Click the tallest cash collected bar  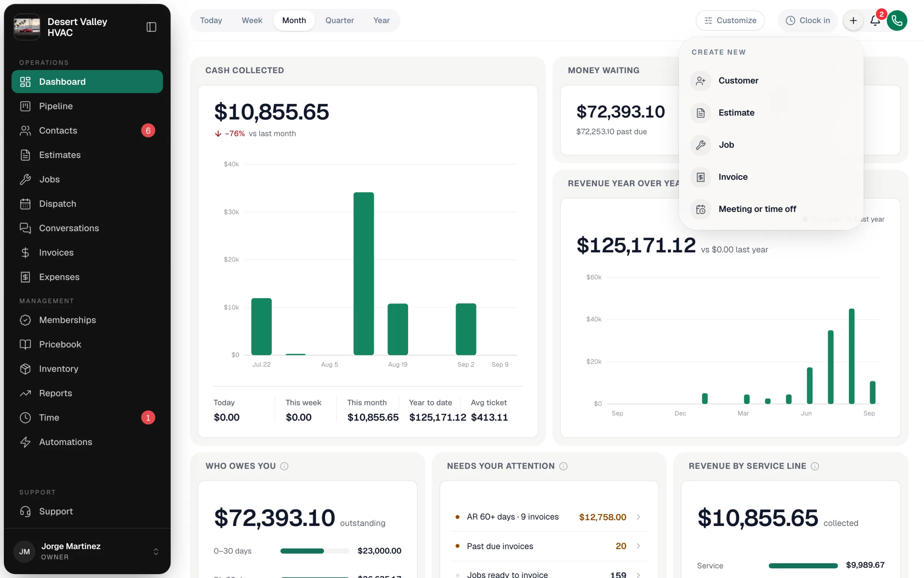tap(364, 274)
